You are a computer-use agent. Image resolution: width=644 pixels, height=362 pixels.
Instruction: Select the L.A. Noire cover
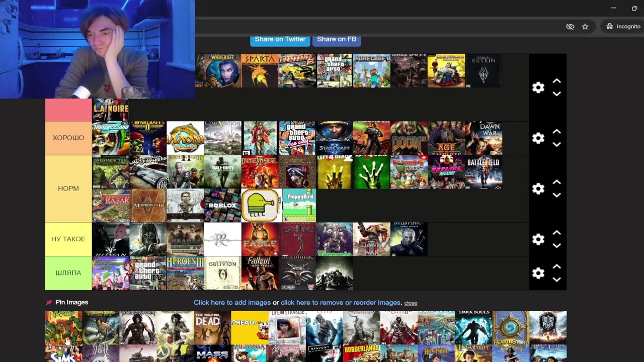tap(110, 110)
